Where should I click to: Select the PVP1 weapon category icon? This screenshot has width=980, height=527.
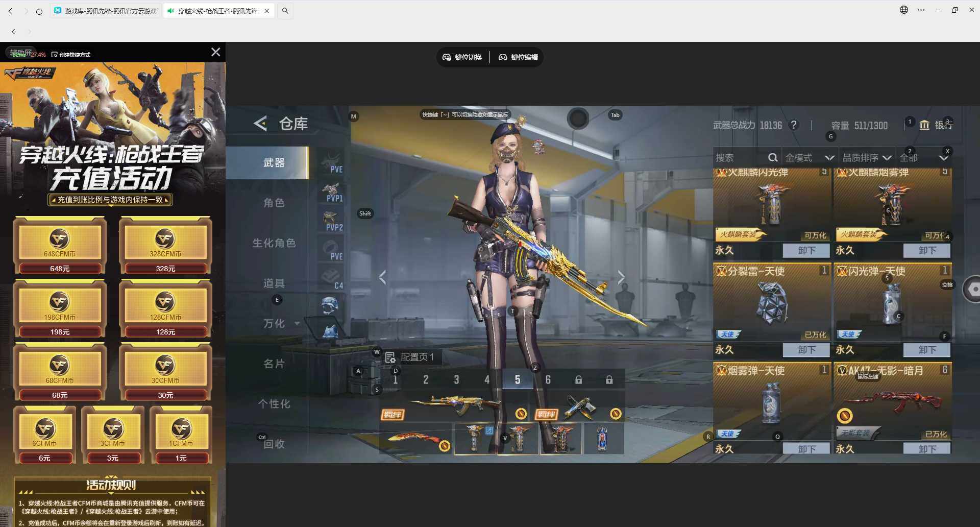point(332,191)
